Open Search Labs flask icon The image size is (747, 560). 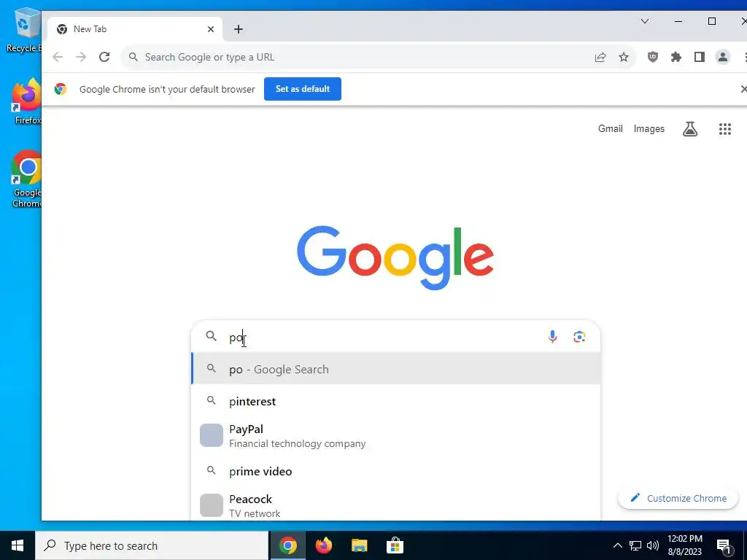point(690,128)
